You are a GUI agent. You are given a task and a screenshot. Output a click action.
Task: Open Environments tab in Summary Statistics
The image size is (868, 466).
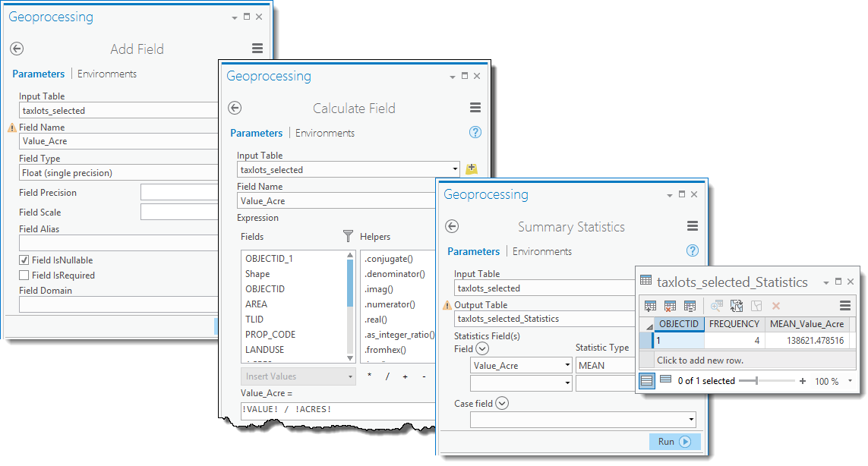tap(542, 251)
